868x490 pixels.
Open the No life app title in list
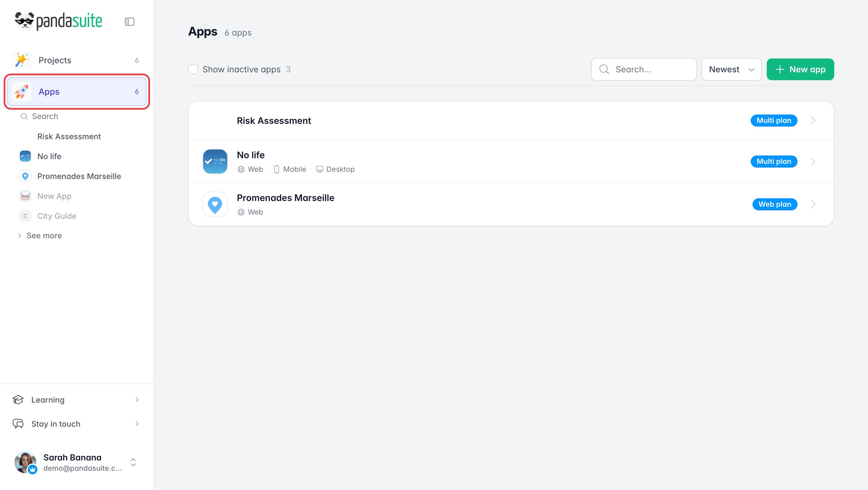(251, 155)
